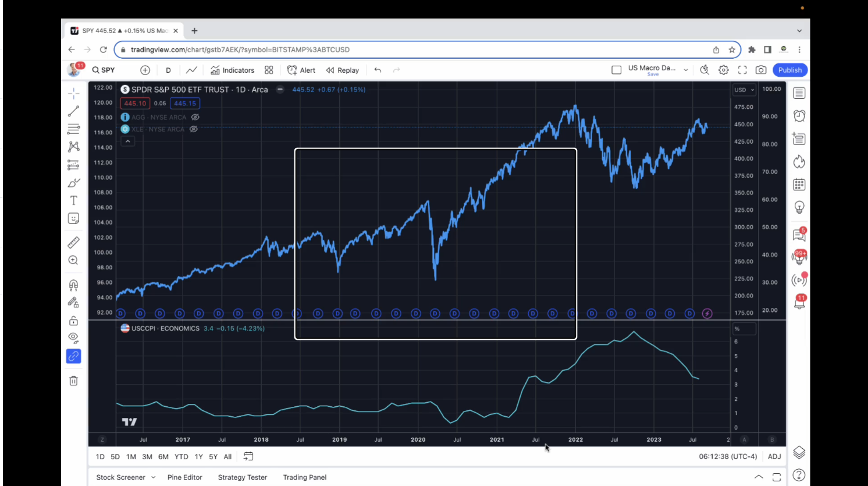Enter fullscreen chart mode
This screenshot has height=486, width=868.
click(742, 70)
